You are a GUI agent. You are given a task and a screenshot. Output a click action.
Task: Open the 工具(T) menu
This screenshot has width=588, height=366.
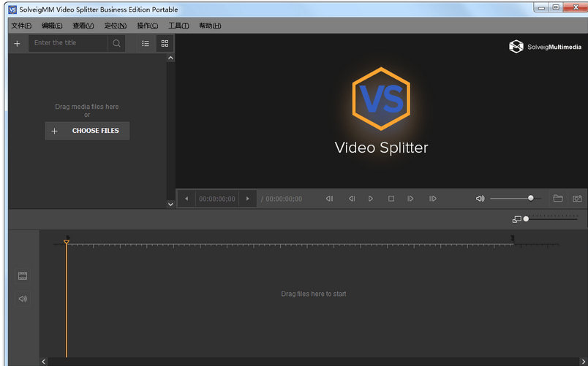[178, 26]
